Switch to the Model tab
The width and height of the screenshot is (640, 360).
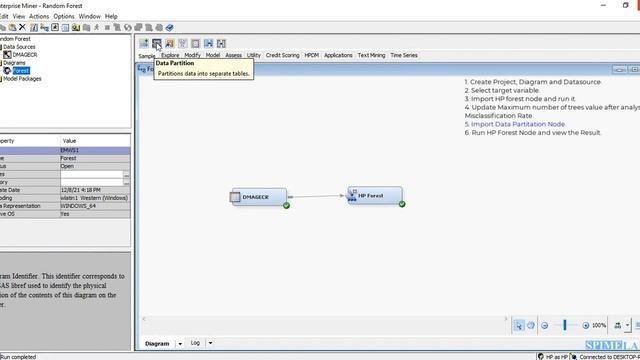213,55
